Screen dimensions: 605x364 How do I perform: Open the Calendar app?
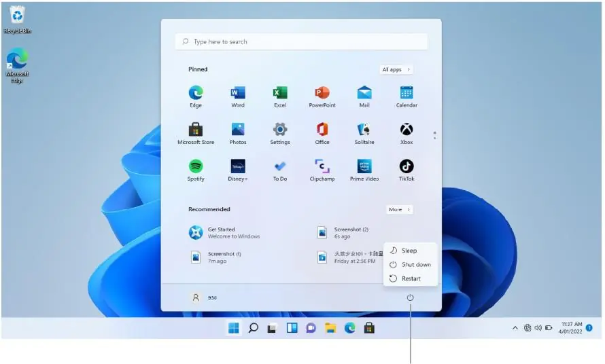tap(407, 96)
